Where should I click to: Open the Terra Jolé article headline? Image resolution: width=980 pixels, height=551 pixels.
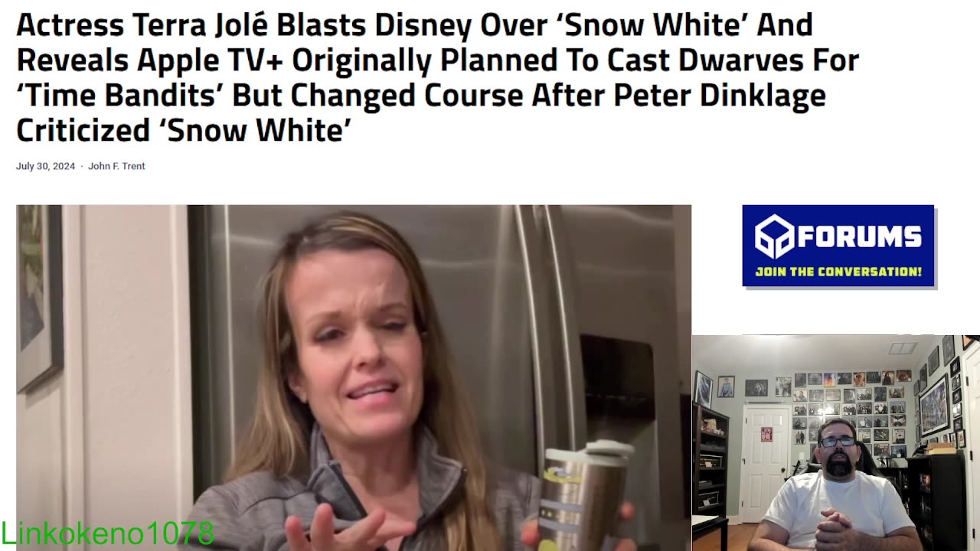[437, 77]
